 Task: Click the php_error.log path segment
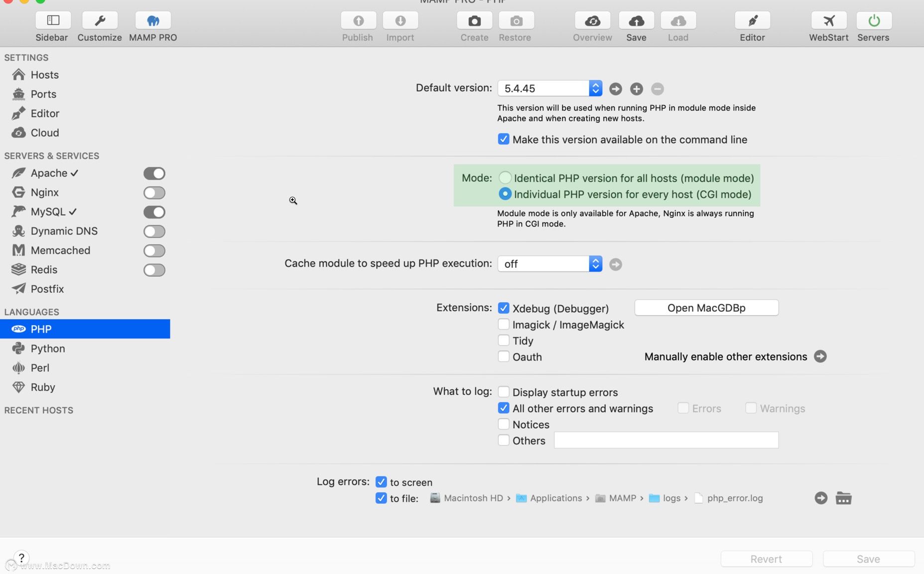pyautogui.click(x=729, y=498)
